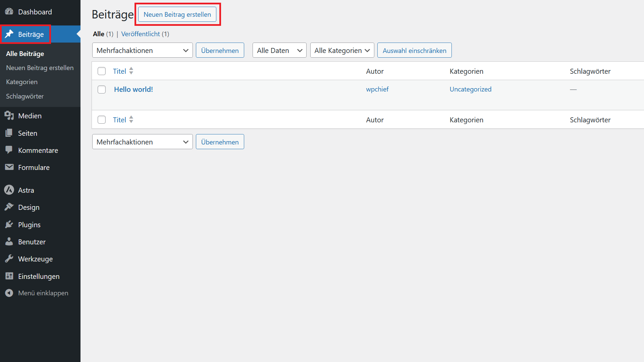
Task: Click bottom Übernehmen button
Action: 220,142
